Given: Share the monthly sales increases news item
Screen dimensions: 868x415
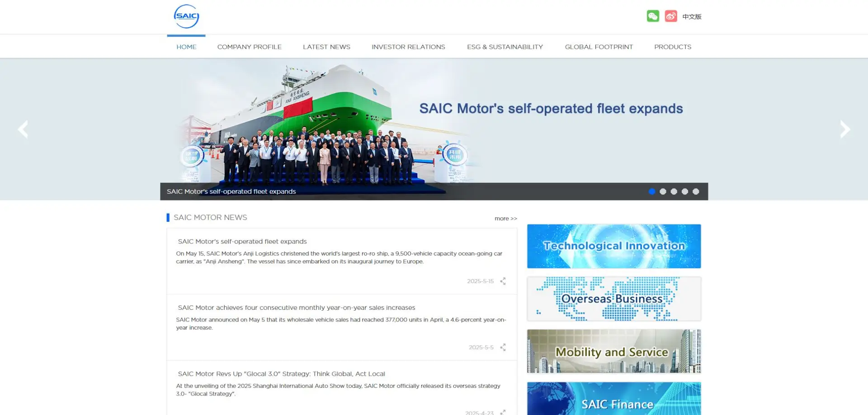Looking at the screenshot, I should pos(503,347).
